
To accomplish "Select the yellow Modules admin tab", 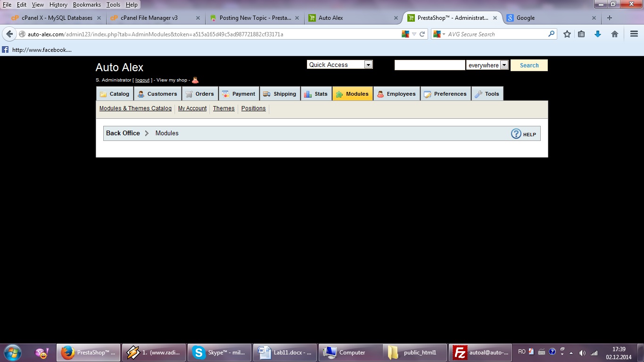I will click(x=353, y=94).
